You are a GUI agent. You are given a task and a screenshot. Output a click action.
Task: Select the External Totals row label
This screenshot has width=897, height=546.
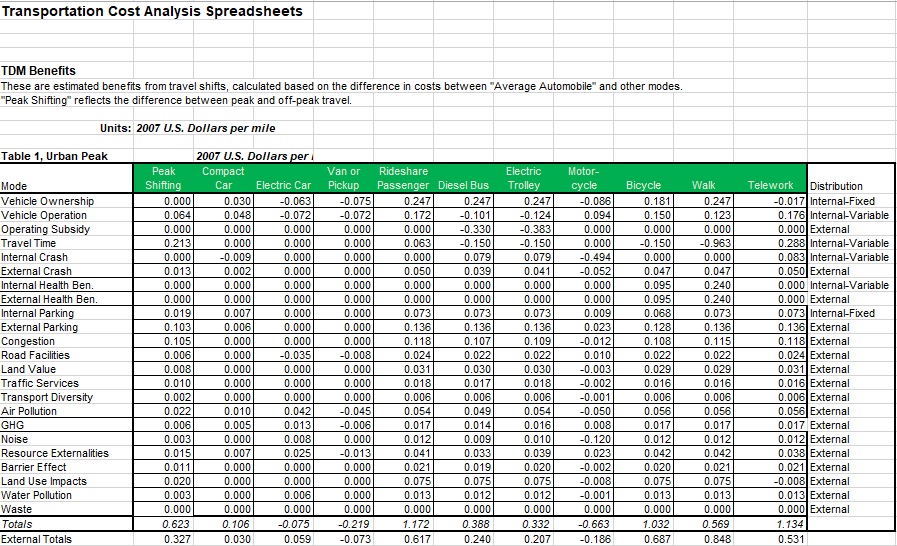36,539
